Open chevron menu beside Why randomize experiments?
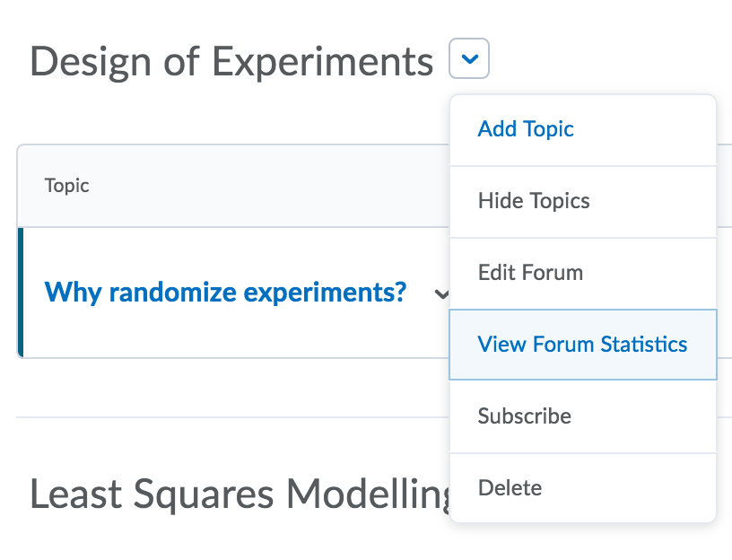This screenshot has height=560, width=732. pyautogui.click(x=440, y=293)
